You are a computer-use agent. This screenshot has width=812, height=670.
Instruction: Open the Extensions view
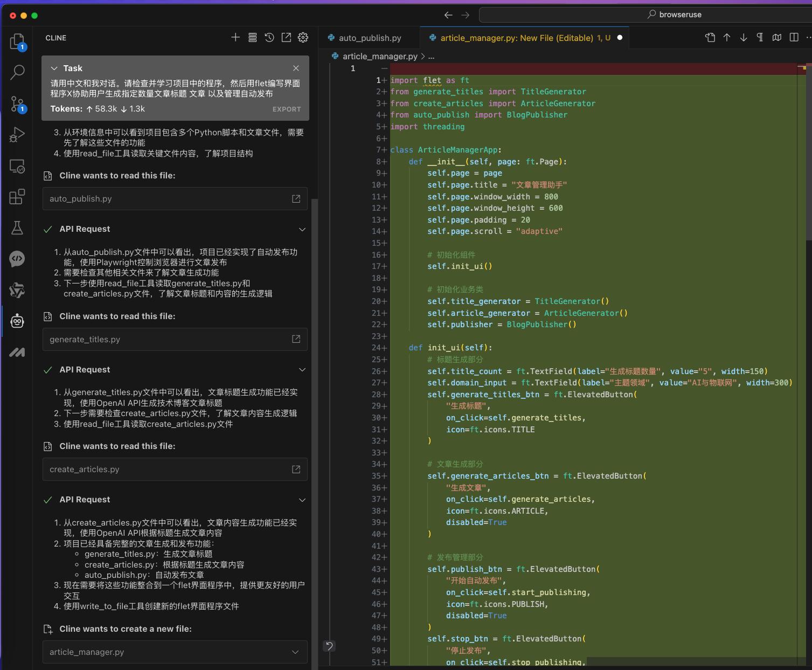(x=18, y=197)
